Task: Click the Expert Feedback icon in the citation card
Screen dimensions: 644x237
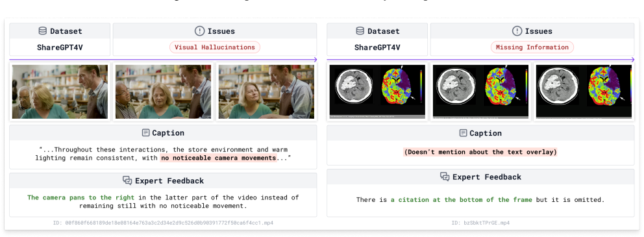Action: point(445,177)
